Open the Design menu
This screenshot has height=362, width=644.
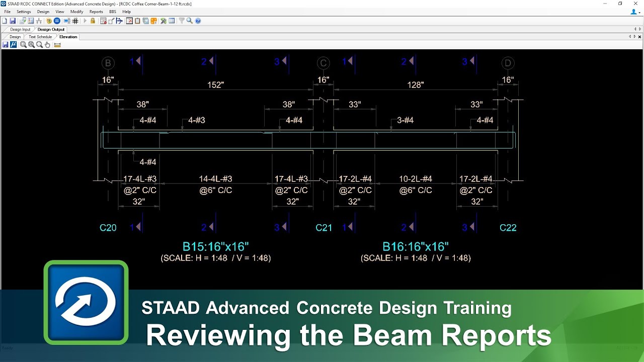tap(43, 12)
